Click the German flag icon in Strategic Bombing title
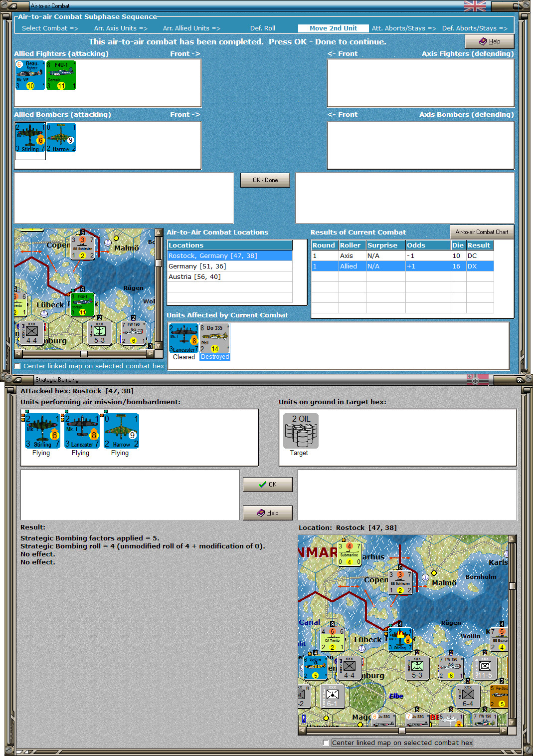The image size is (533, 756). [x=478, y=380]
